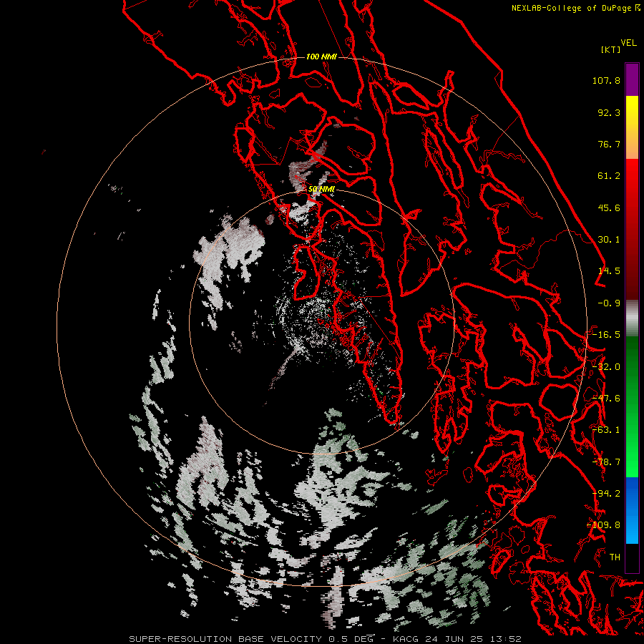Click the 14.5 velocity scale value

[609, 271]
